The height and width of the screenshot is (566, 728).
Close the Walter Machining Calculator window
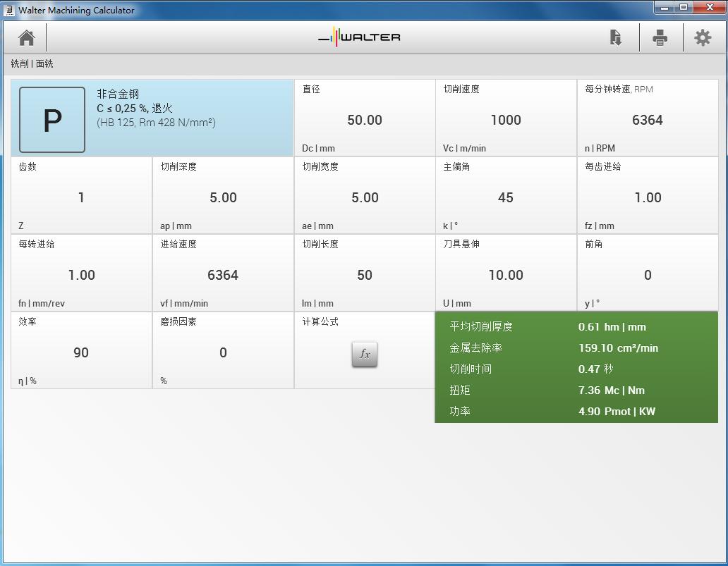710,7
